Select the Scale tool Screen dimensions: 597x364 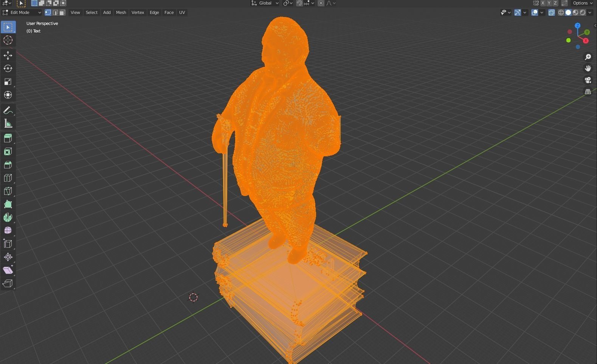point(8,82)
